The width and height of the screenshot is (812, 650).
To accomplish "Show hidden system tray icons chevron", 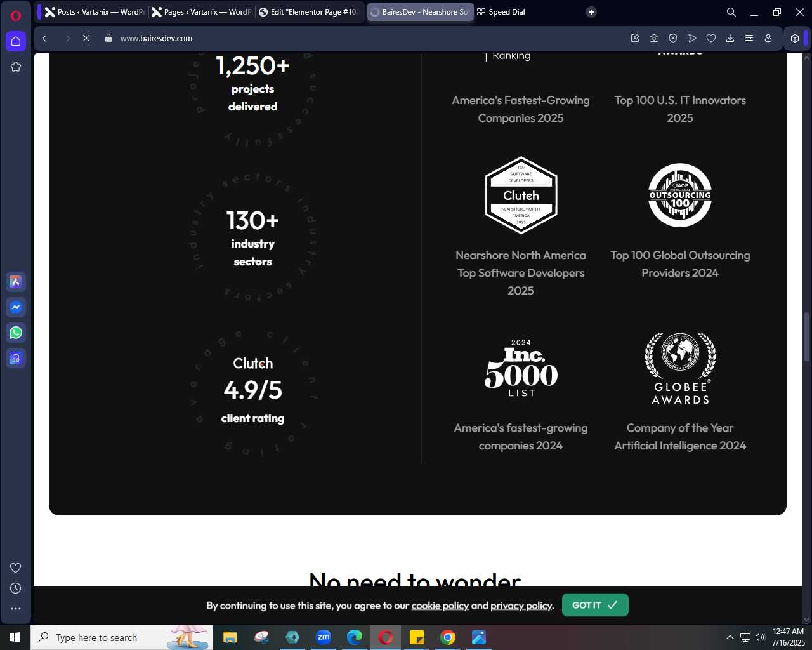I will click(x=730, y=637).
